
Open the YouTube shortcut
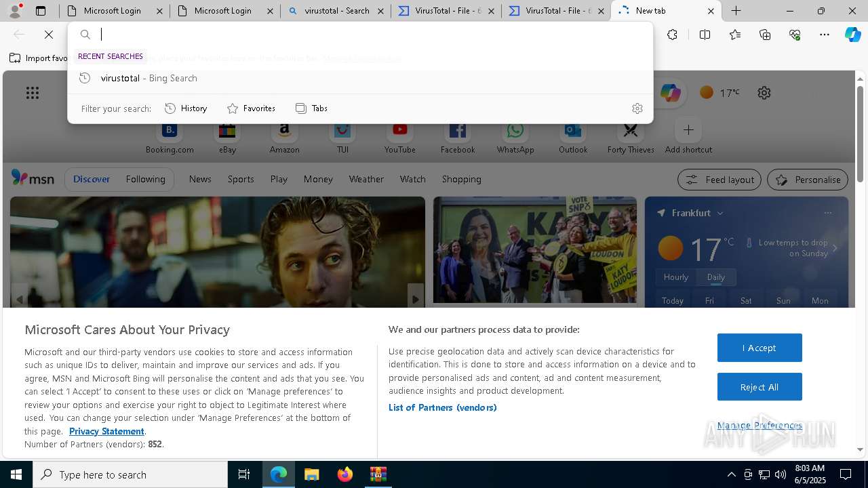coord(400,138)
